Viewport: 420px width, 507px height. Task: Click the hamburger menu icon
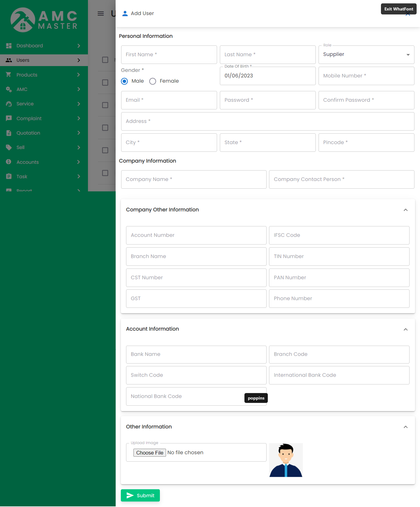click(101, 14)
